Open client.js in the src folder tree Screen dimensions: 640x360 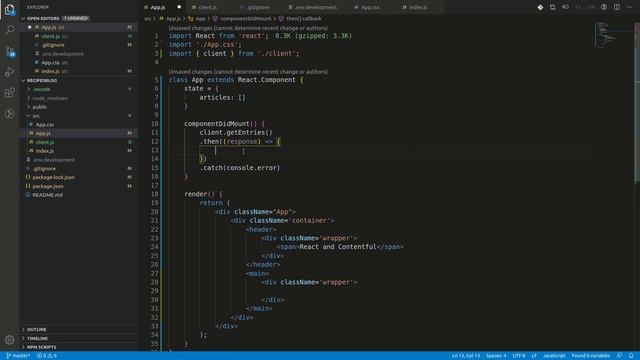[x=79, y=142]
